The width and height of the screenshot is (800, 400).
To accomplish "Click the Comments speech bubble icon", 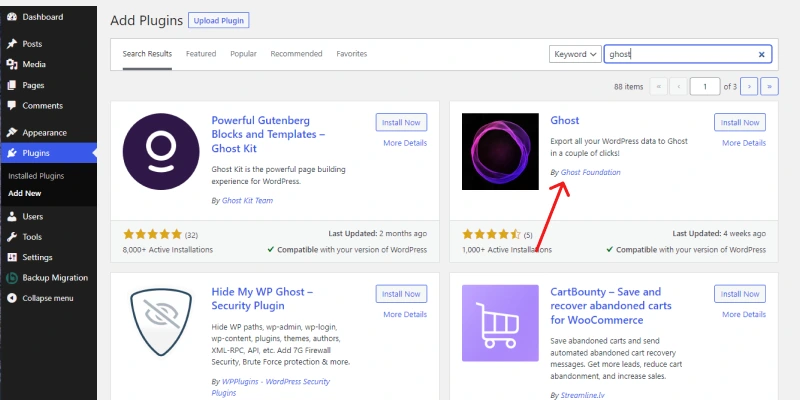I will click(x=12, y=106).
